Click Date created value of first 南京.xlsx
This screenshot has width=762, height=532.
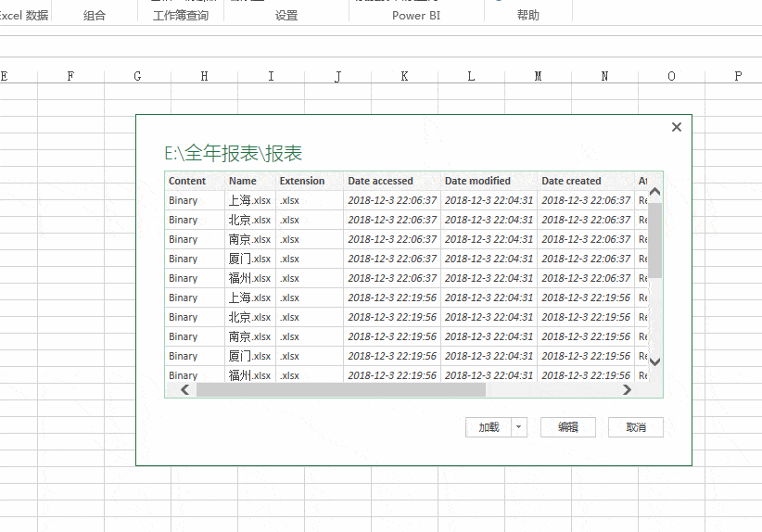tap(586, 239)
